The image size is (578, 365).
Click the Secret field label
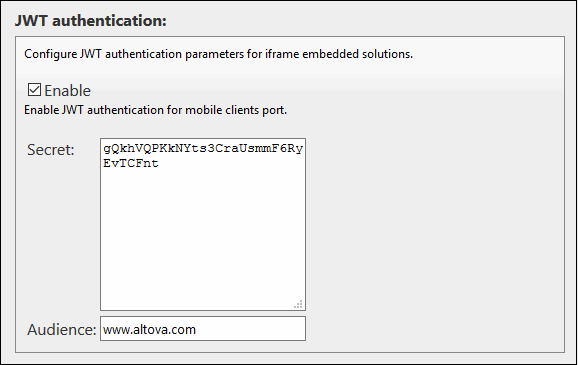[51, 150]
